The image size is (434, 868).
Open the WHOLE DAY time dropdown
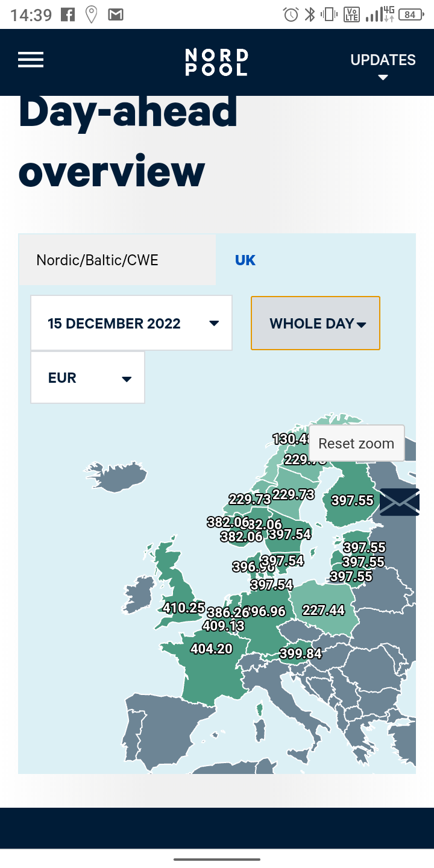pos(316,323)
